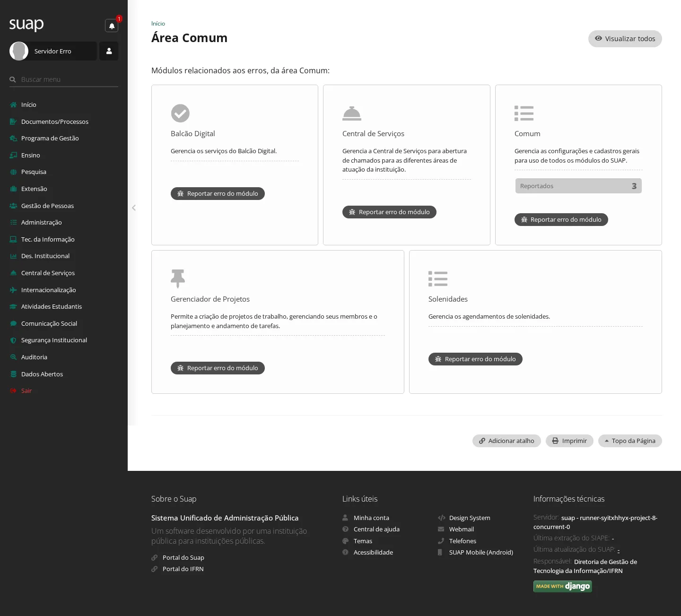Report an error for Comum module
The height and width of the screenshot is (616, 681).
coord(561,219)
